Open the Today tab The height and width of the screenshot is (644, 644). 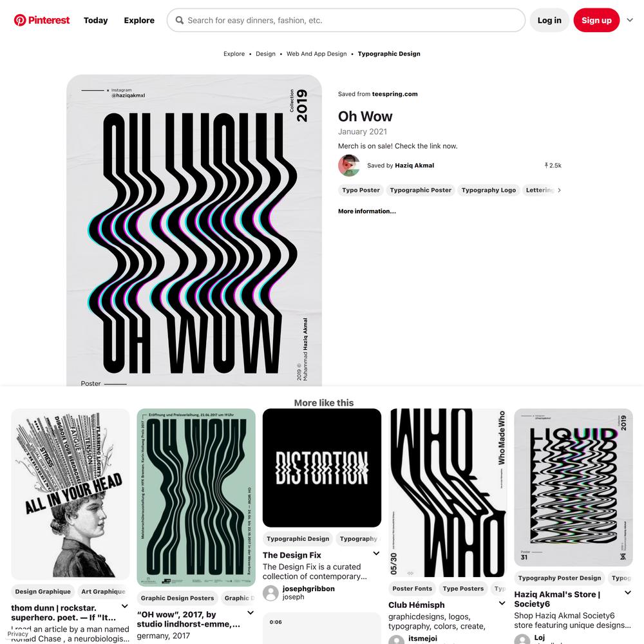point(96,20)
